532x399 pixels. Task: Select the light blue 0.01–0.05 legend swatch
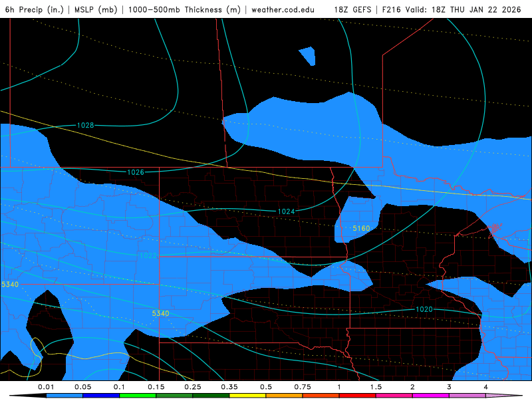pyautogui.click(x=65, y=396)
